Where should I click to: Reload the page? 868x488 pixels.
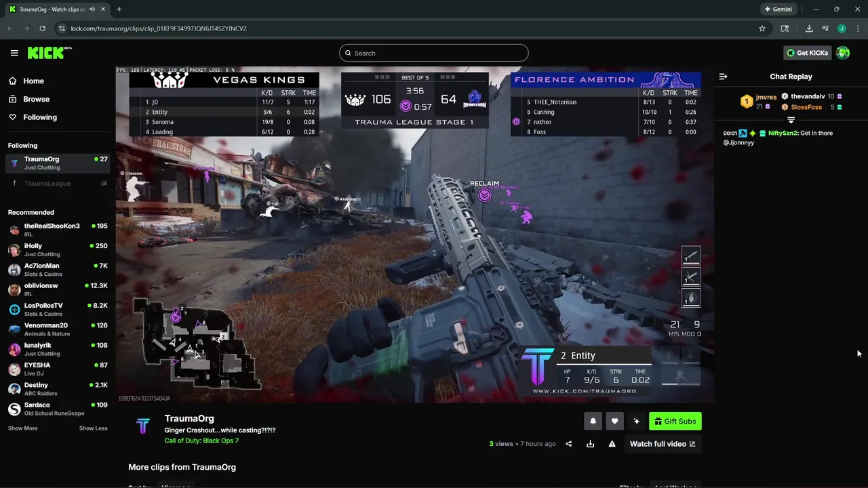pos(42,28)
